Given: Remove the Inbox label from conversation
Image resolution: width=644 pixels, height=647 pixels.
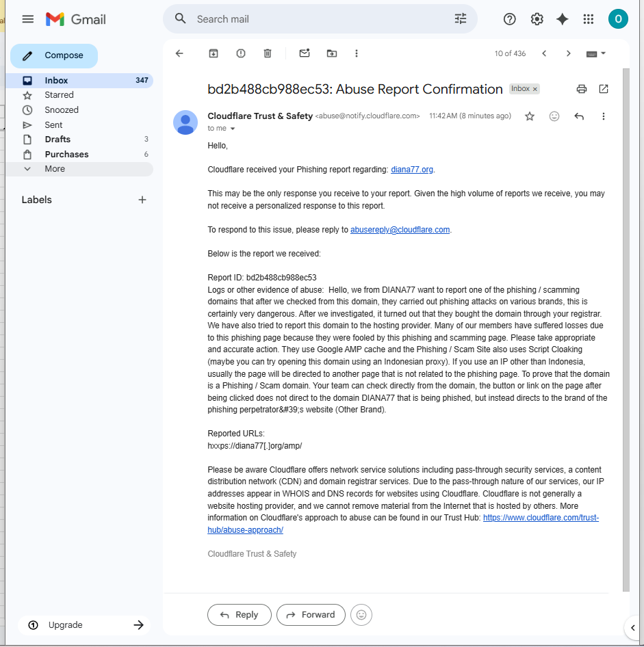Looking at the screenshot, I should [535, 89].
